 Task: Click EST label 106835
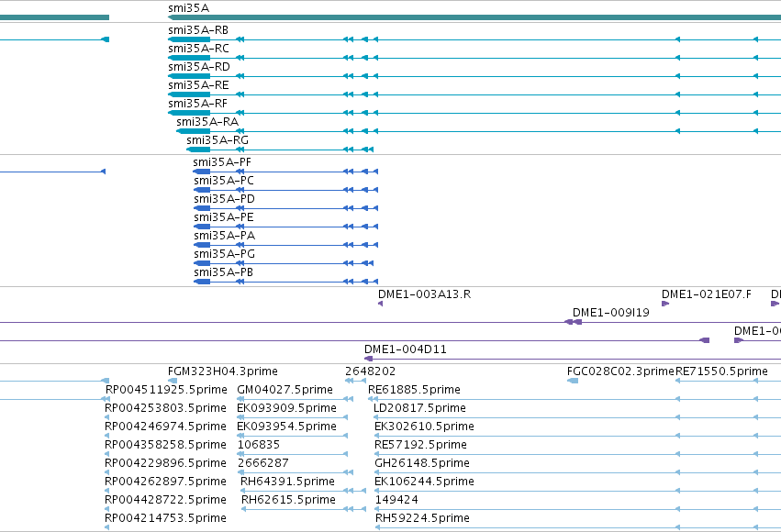tap(259, 445)
